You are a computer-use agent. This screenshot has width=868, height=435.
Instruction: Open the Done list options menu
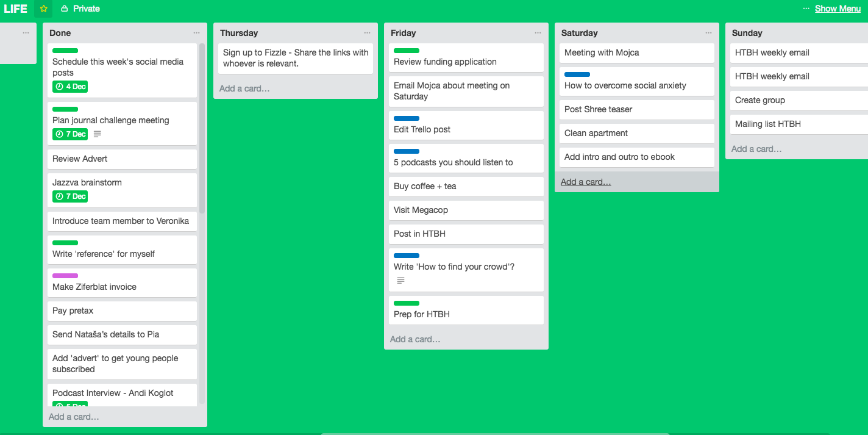(x=196, y=33)
